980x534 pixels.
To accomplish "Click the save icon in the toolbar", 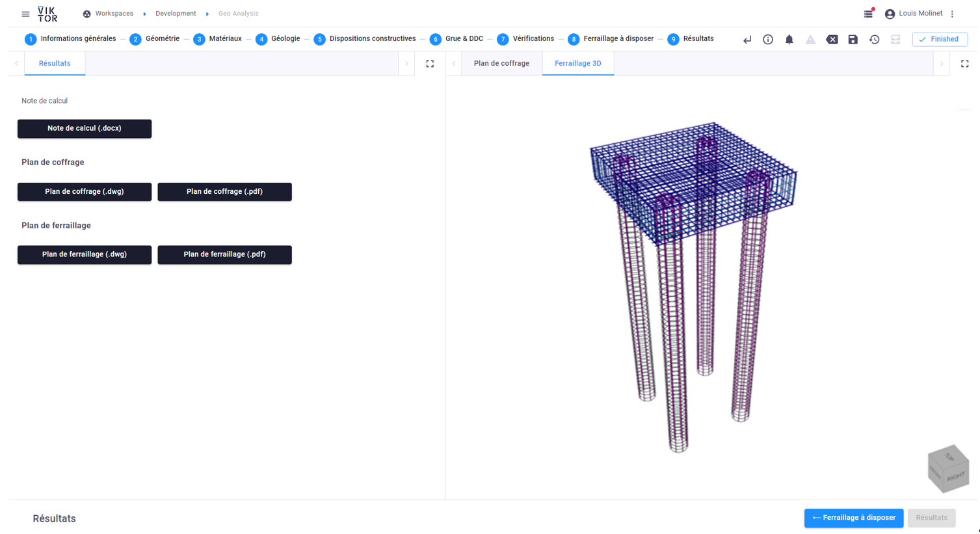I will (853, 39).
